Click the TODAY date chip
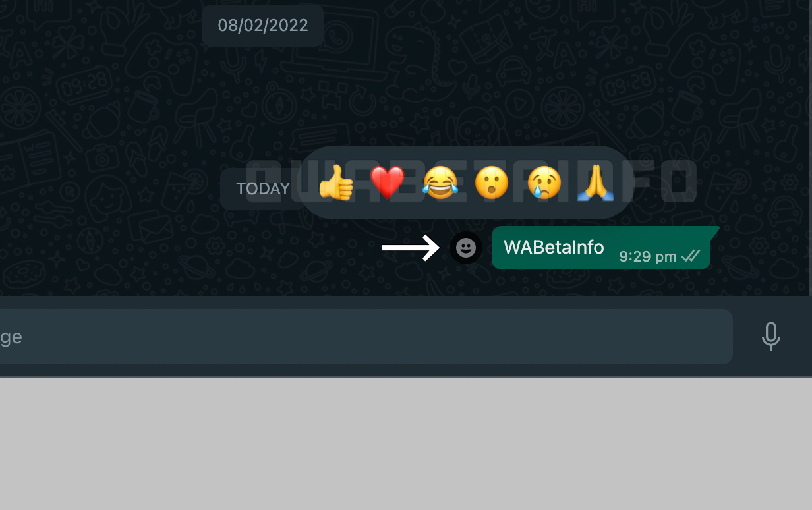Screen dimensions: 812x510 [x=263, y=189]
